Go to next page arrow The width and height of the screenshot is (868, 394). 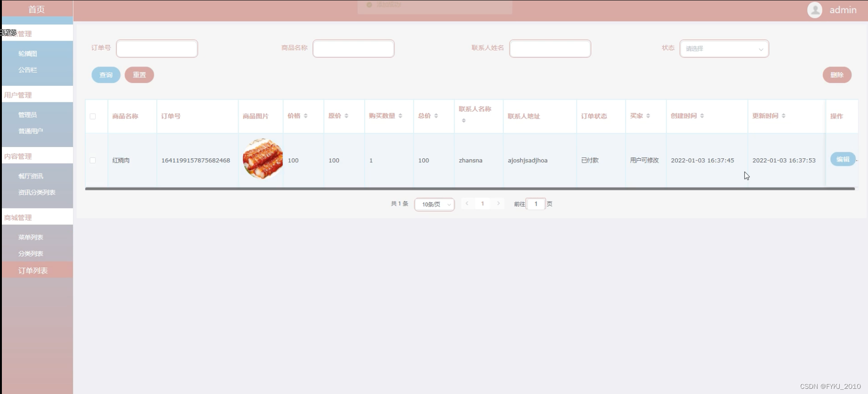click(x=498, y=204)
